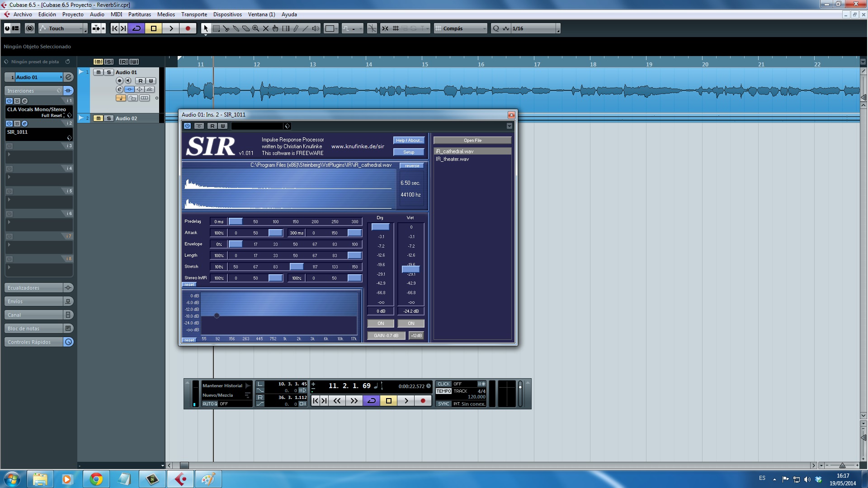Open Windows Start menu
The height and width of the screenshot is (488, 868).
(12, 479)
